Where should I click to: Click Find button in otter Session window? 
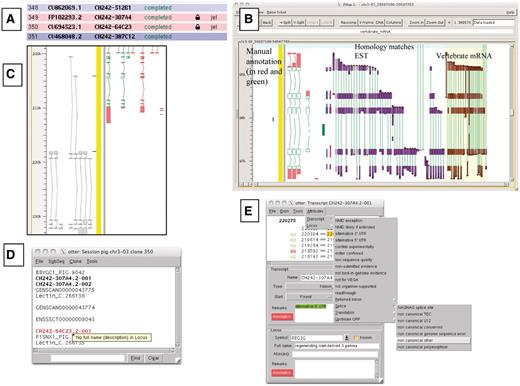coord(135,358)
